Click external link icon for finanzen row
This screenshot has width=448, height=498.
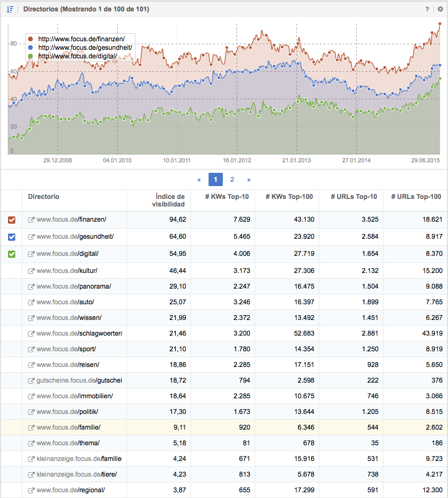(31, 220)
